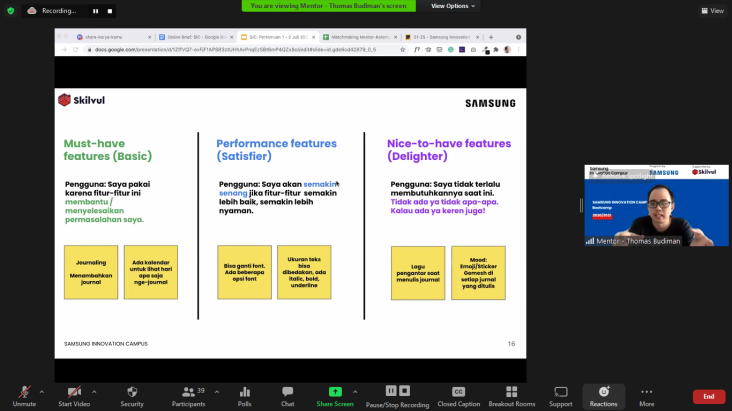This screenshot has width=732, height=411.
Task: Click the Skilvul logo on the slide
Action: [82, 100]
